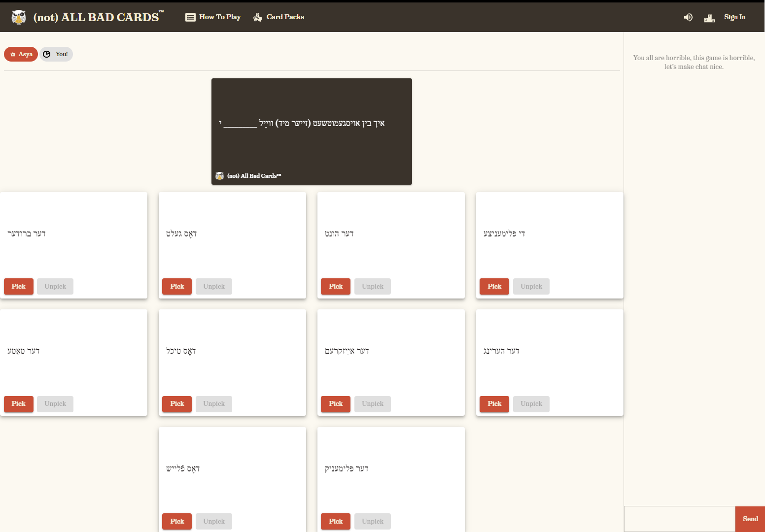Unpick the דער אײַזקרעם card
The height and width of the screenshot is (532, 765).
click(373, 404)
